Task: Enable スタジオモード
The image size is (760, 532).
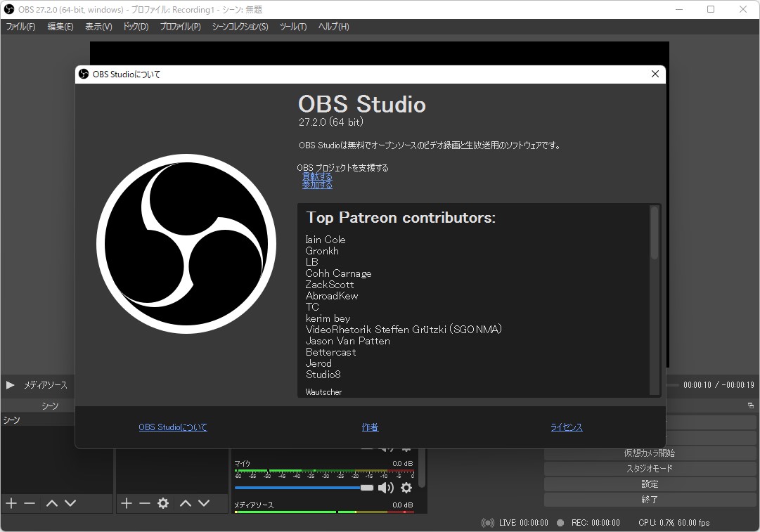Action: [x=649, y=468]
